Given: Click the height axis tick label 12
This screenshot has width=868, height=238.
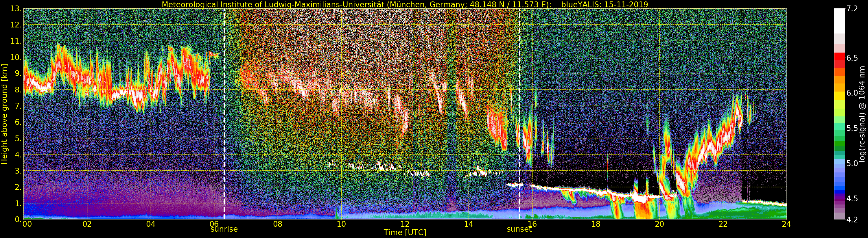Looking at the screenshot, I should point(16,25).
